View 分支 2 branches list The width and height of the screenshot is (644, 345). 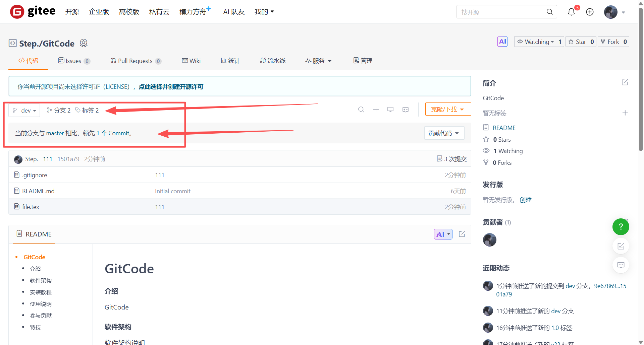[59, 110]
